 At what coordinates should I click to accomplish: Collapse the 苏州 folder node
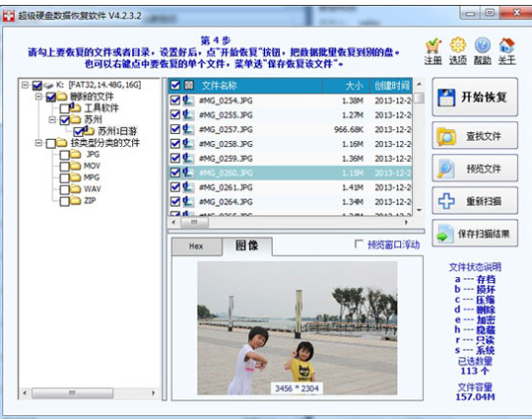[52, 119]
